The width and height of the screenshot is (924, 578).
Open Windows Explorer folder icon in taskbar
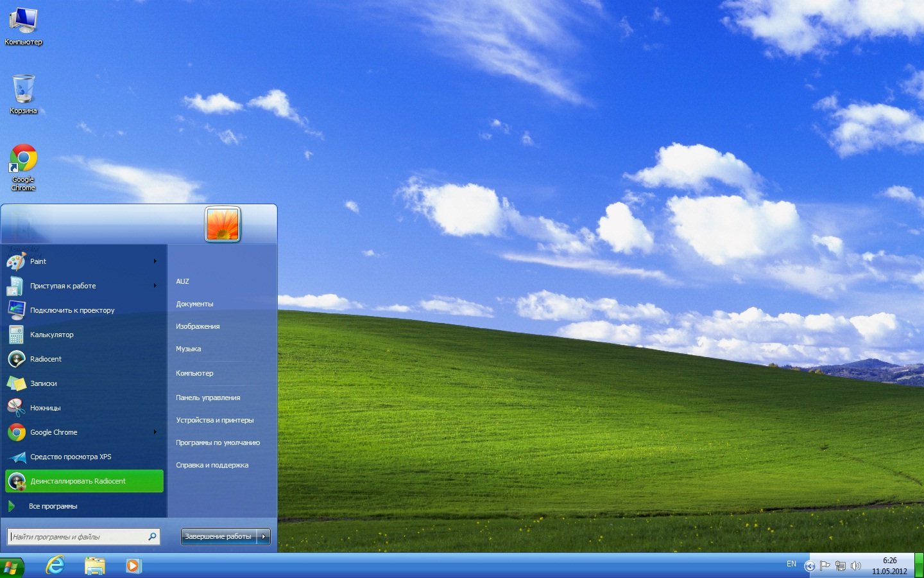click(x=95, y=565)
